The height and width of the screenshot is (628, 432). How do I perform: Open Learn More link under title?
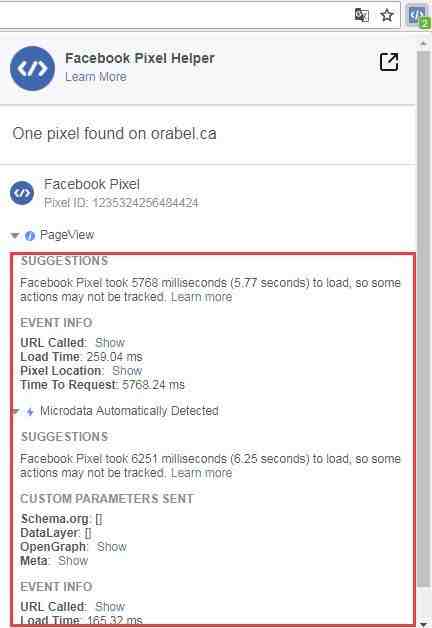tap(96, 76)
